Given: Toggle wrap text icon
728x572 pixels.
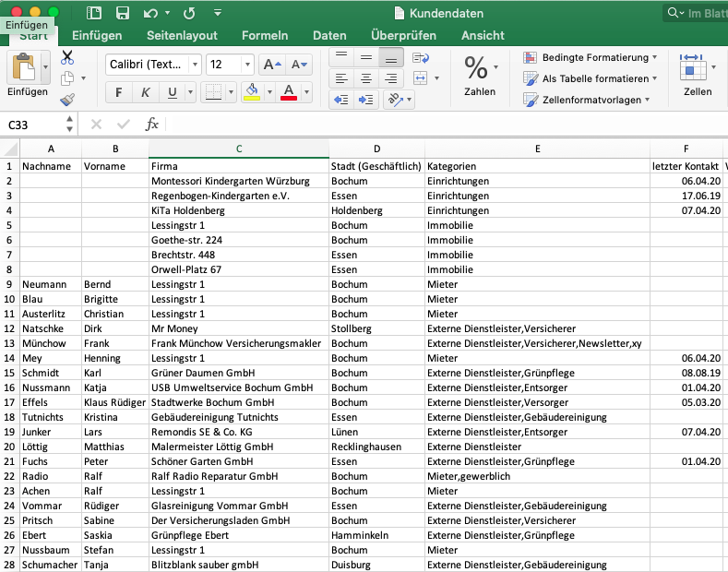Looking at the screenshot, I should coord(421,57).
